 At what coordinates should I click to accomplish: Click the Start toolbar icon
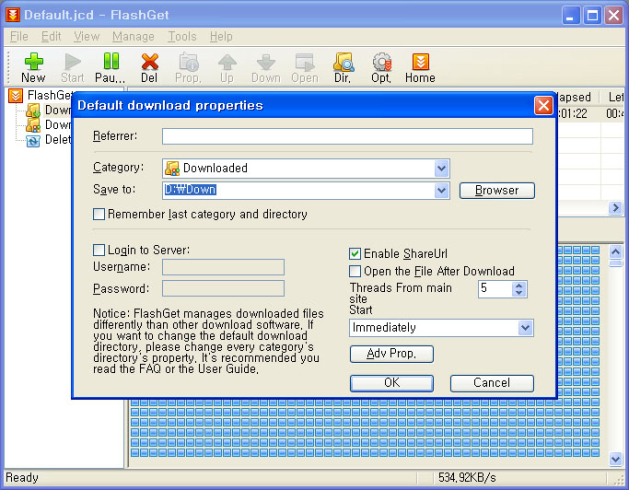click(73, 67)
